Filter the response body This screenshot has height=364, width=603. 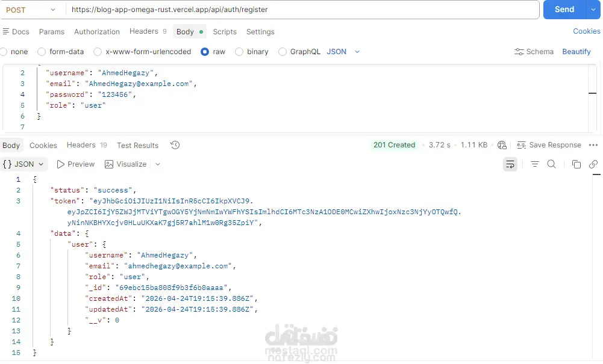534,164
